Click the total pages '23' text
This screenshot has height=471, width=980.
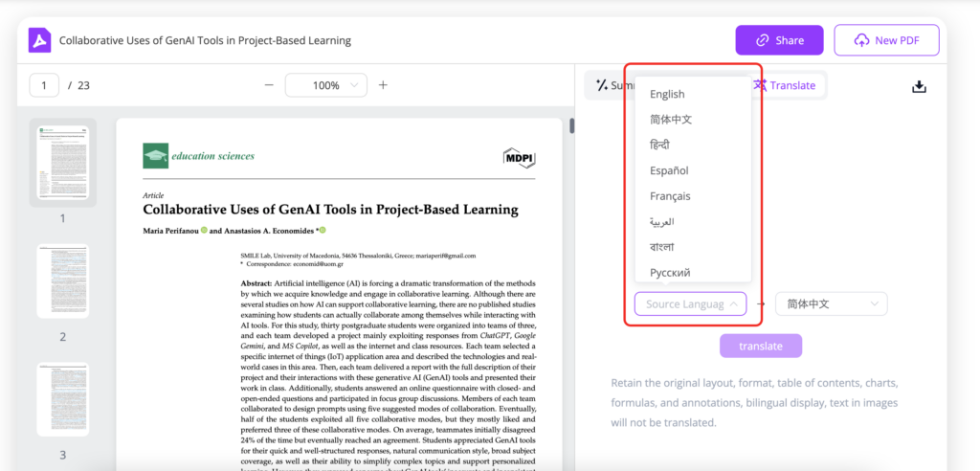coord(83,86)
